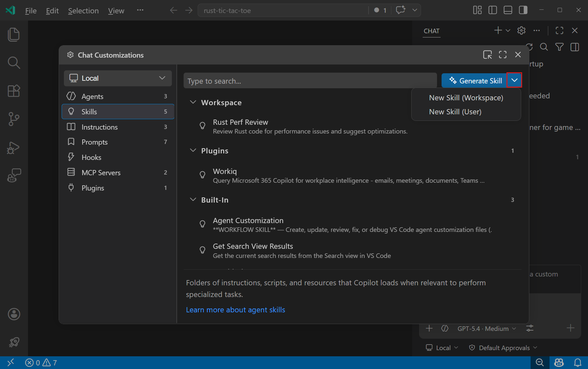Open the Search view in the activity bar
This screenshot has height=369, width=588.
(x=14, y=63)
